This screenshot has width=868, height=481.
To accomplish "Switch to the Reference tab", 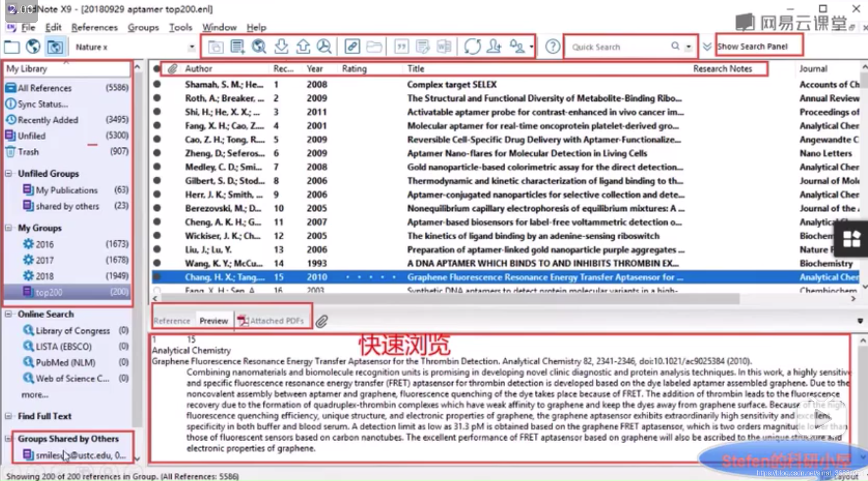I will 172,321.
